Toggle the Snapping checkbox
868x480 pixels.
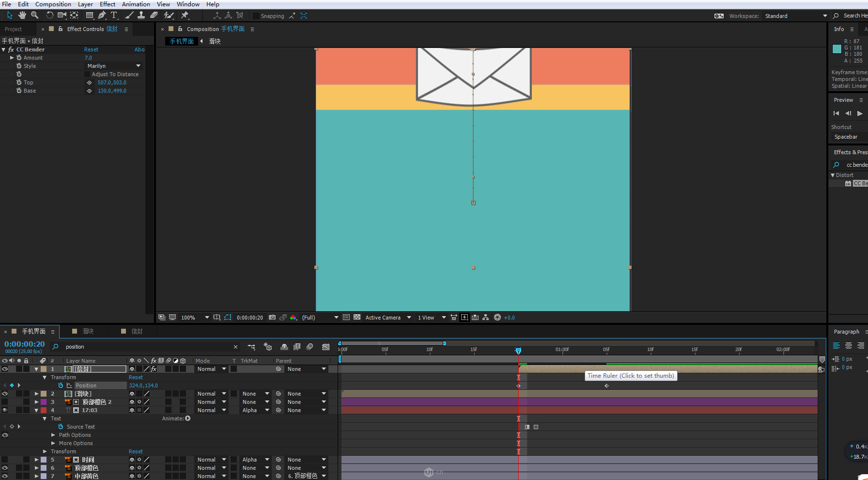point(256,16)
